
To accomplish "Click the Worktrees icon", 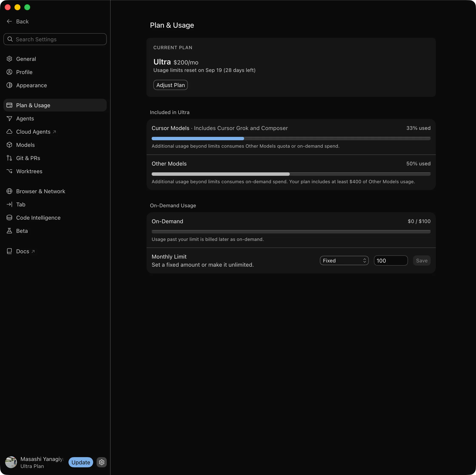I will (9, 171).
